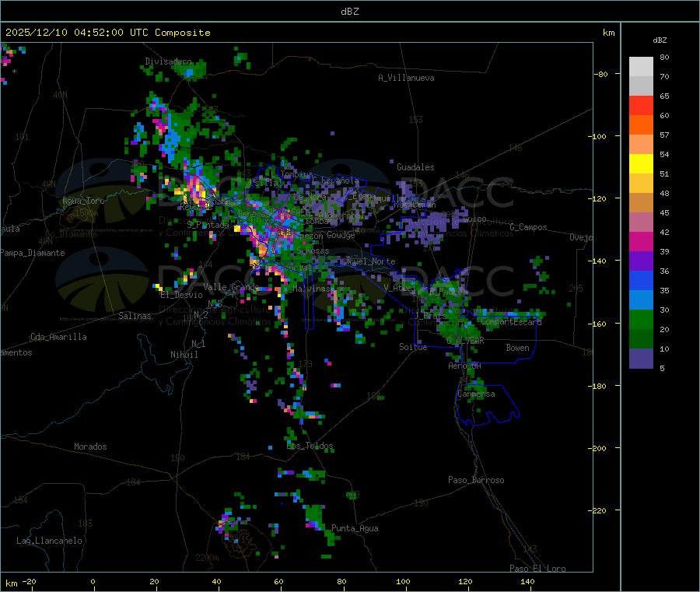The width and height of the screenshot is (700, 592).
Task: Select the magenta 42 dBZ legend swatch
Action: coord(641,241)
